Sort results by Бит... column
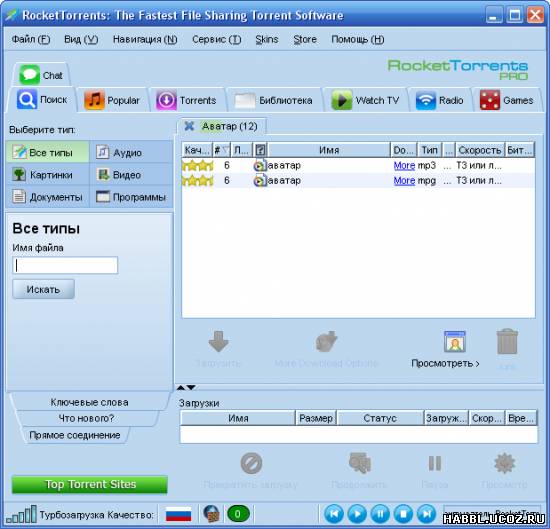 click(520, 150)
